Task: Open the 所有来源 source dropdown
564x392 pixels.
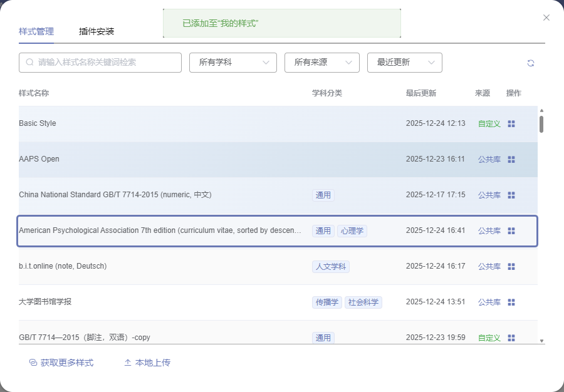Action: point(321,63)
